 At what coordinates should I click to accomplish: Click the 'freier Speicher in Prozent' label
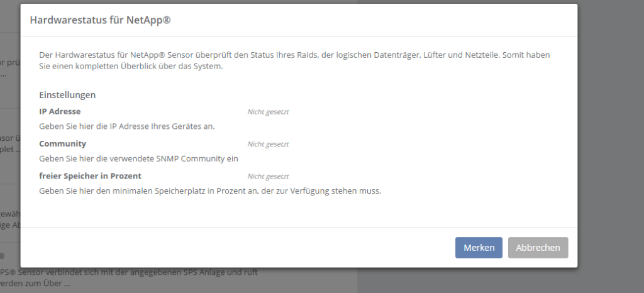[x=90, y=176]
